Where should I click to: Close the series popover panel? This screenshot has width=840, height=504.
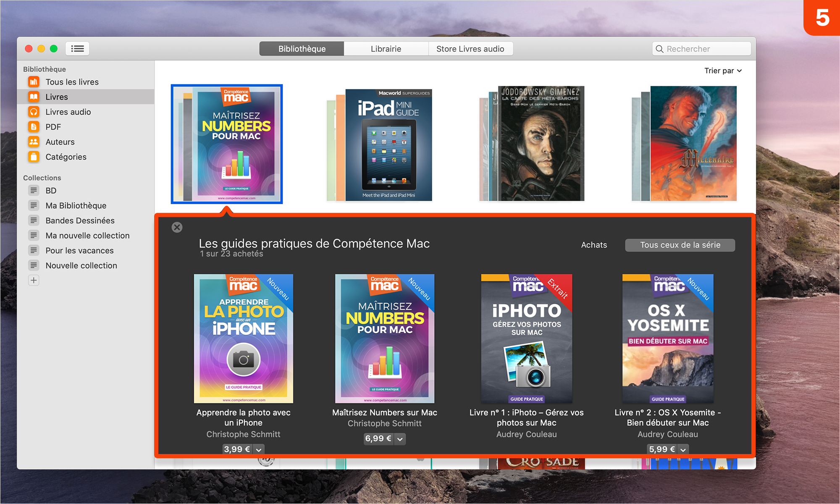[177, 227]
